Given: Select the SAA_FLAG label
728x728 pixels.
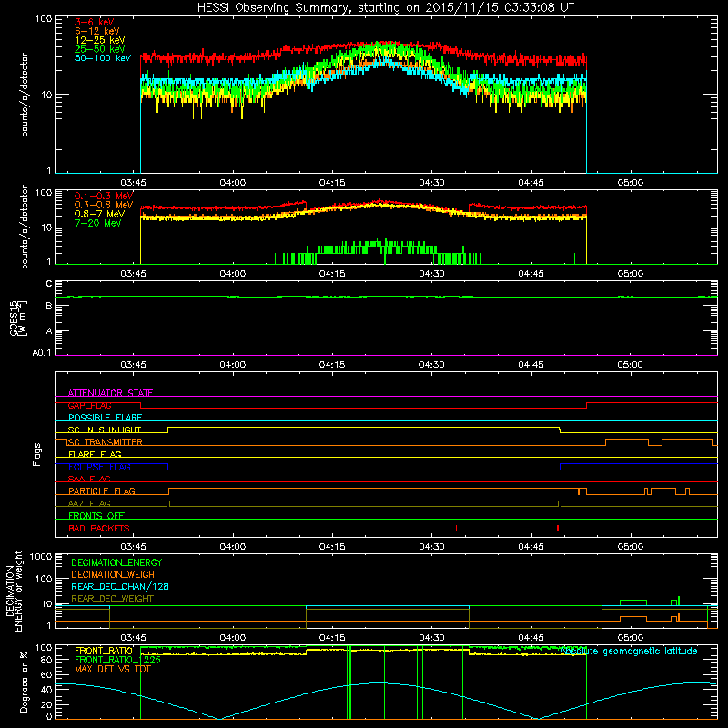Looking at the screenshot, I should point(89,479).
